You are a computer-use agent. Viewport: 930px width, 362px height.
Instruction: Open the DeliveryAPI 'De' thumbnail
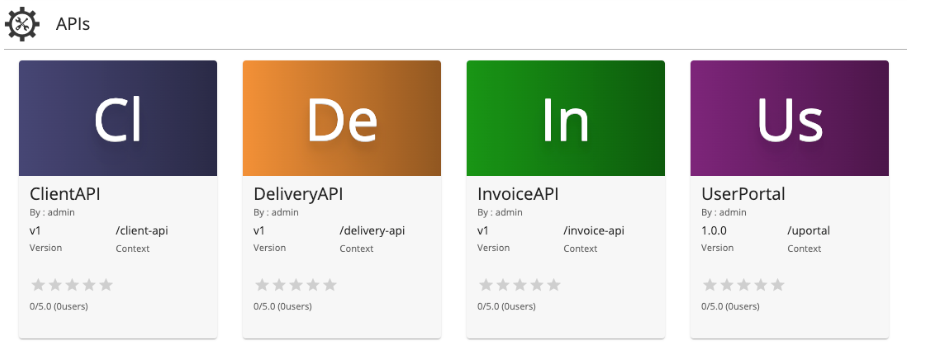[342, 118]
